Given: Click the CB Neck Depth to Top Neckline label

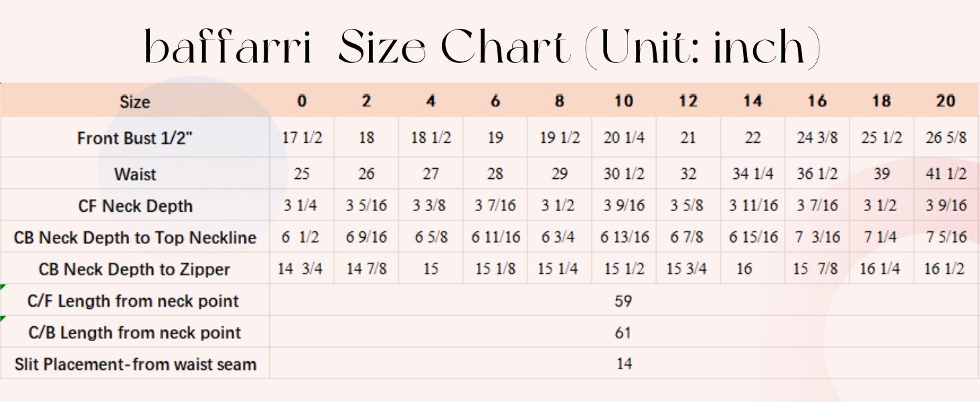Looking at the screenshot, I should pyautogui.click(x=135, y=238).
